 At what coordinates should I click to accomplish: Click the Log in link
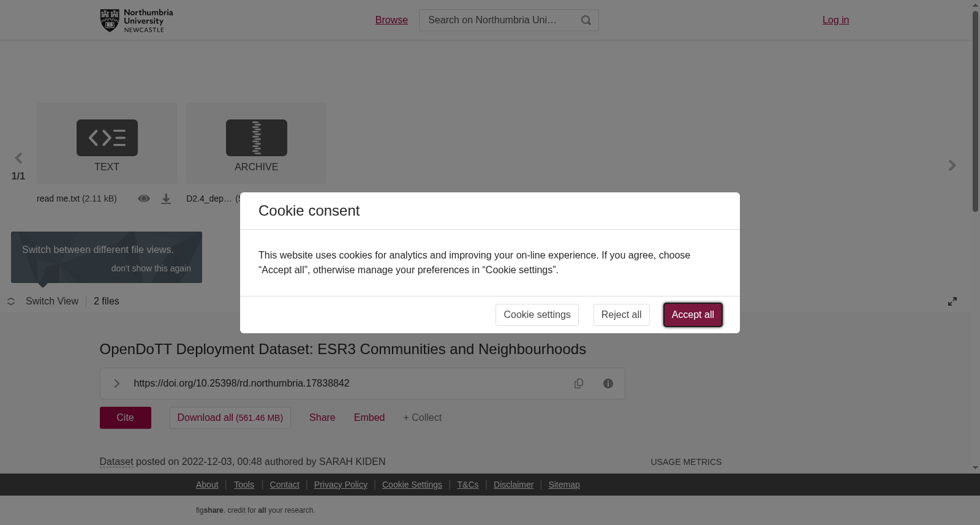pos(835,20)
